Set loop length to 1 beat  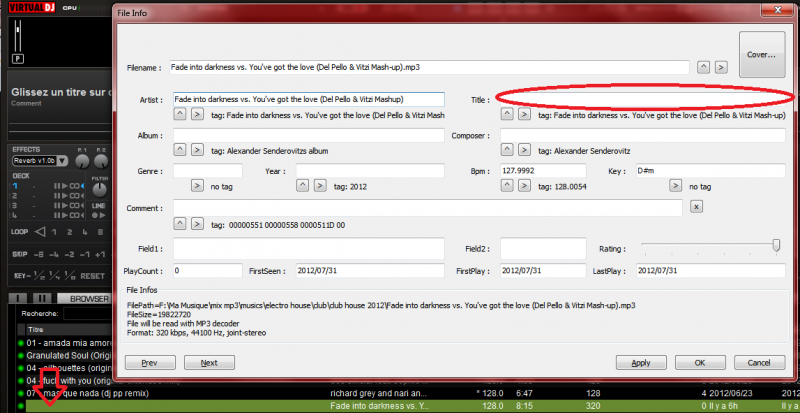tap(54, 232)
